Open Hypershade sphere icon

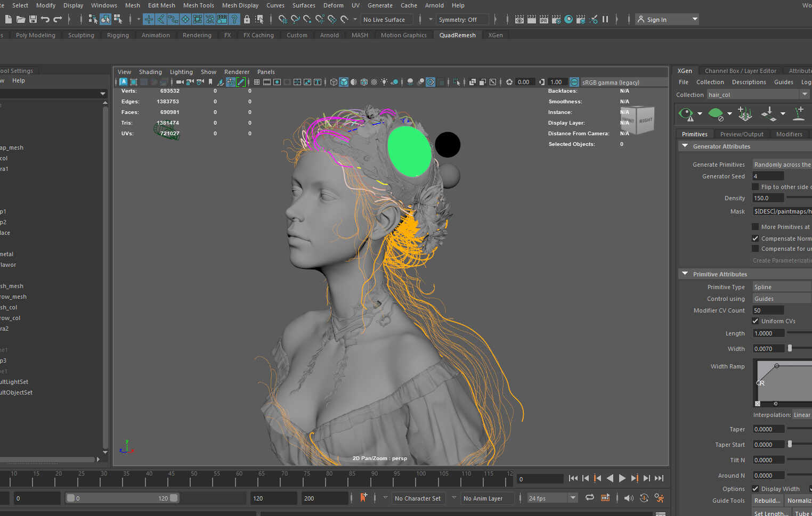pyautogui.click(x=569, y=19)
